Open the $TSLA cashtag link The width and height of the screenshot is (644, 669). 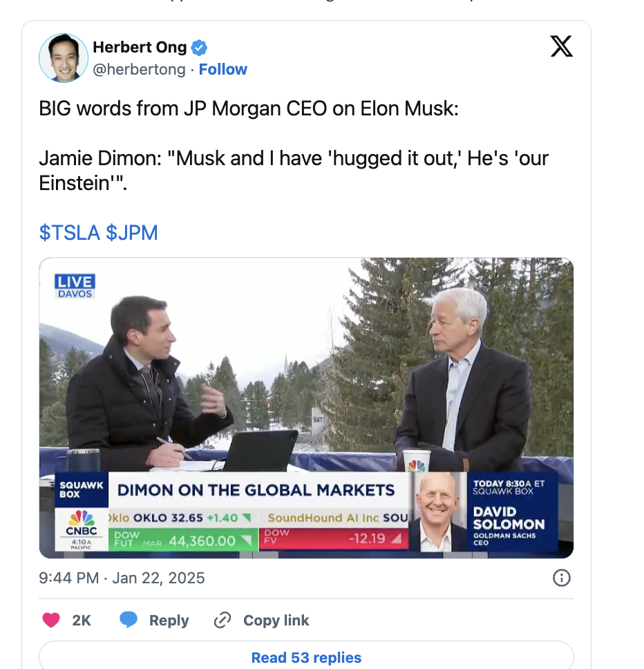pyautogui.click(x=70, y=233)
